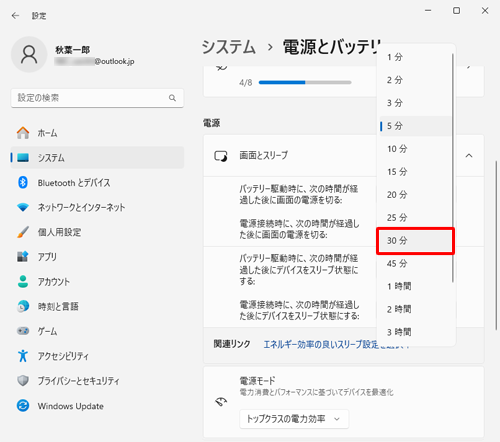Collapse the 画面とスリープ section chevron
The width and height of the screenshot is (500, 442).
click(469, 156)
